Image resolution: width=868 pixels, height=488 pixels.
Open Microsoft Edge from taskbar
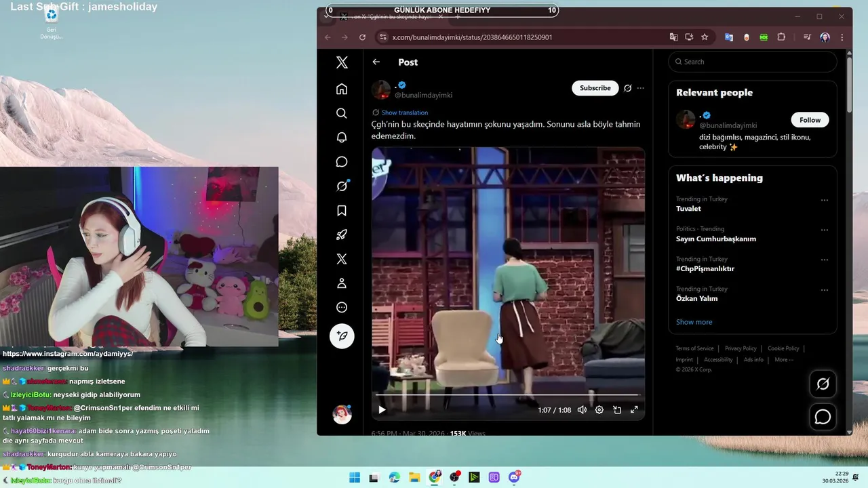[395, 477]
